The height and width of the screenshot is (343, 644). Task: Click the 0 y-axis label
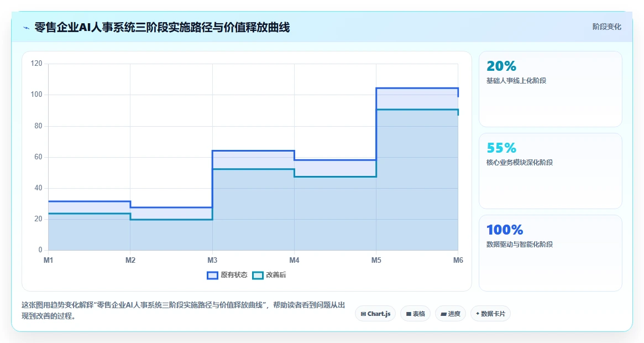(x=40, y=250)
